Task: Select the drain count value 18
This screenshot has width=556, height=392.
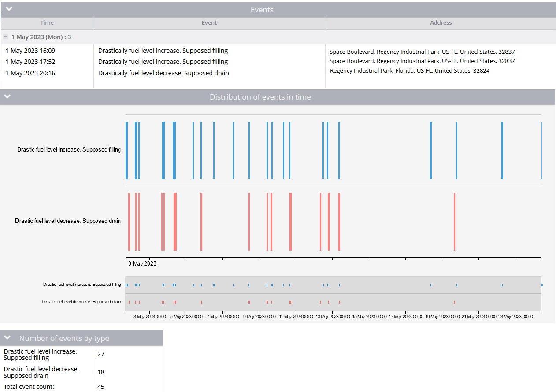Action: 101,372
